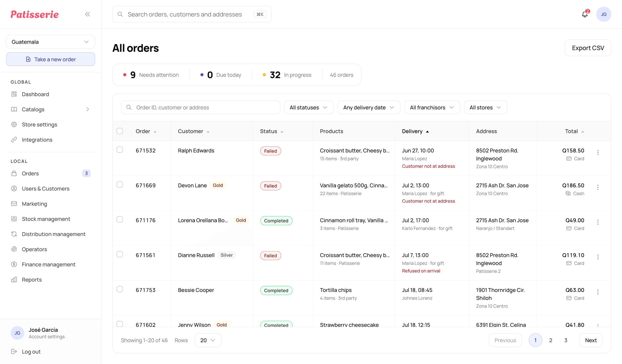The image size is (622, 364).
Task: Go to Next page of orders
Action: 591,340
